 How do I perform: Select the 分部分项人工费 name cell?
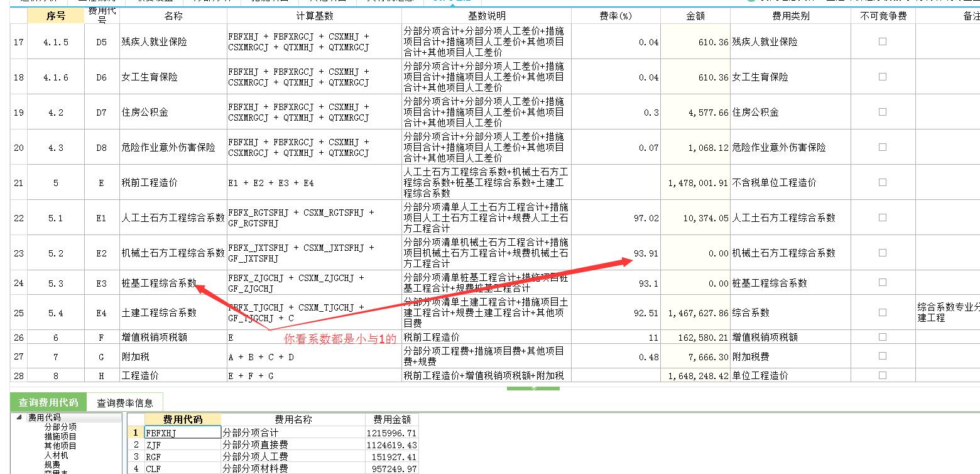click(293, 456)
